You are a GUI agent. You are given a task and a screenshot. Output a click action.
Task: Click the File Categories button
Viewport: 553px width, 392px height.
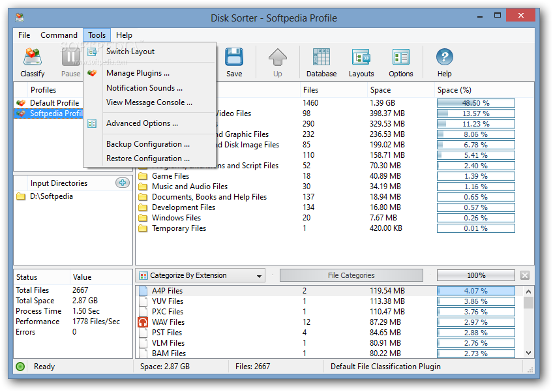351,275
